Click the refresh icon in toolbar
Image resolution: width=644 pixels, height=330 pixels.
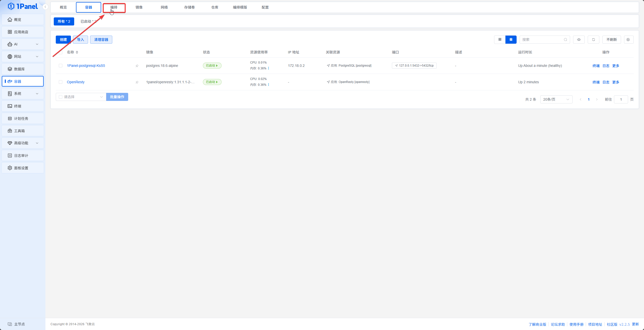[594, 40]
